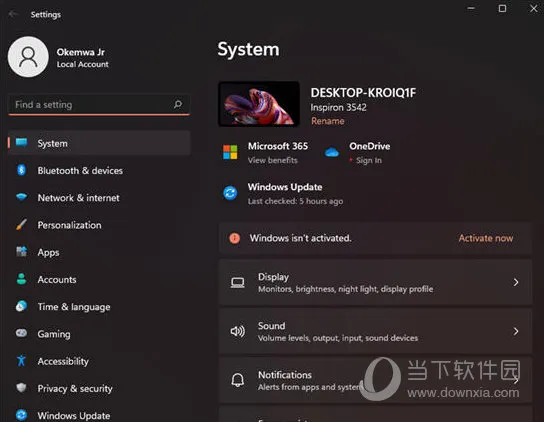Open the Apps settings category

pos(48,252)
